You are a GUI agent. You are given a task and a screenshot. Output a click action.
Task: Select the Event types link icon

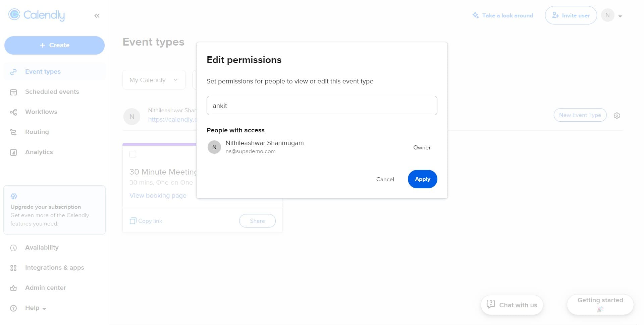[13, 71]
